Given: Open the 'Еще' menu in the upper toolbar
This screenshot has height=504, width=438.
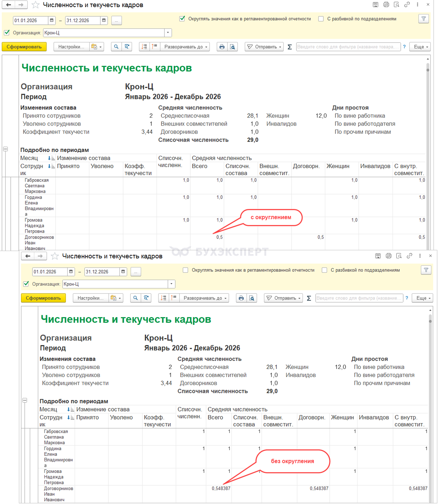Looking at the screenshot, I should click(x=421, y=47).
